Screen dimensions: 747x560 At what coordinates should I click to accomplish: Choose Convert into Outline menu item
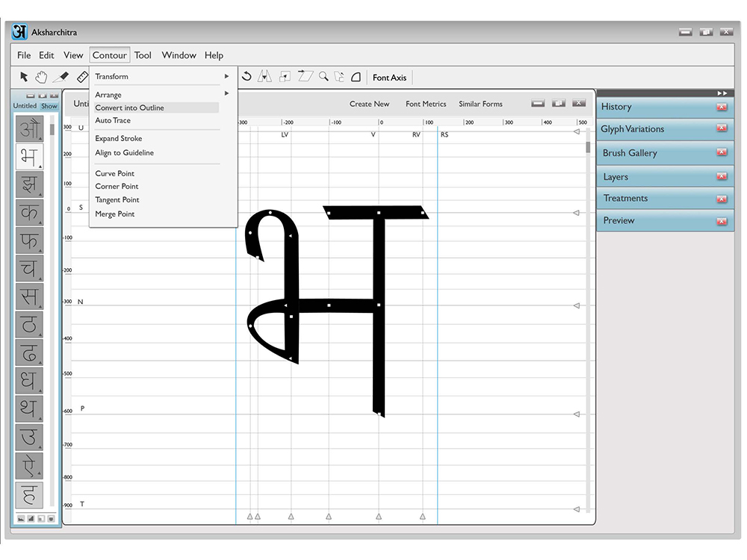tap(129, 108)
